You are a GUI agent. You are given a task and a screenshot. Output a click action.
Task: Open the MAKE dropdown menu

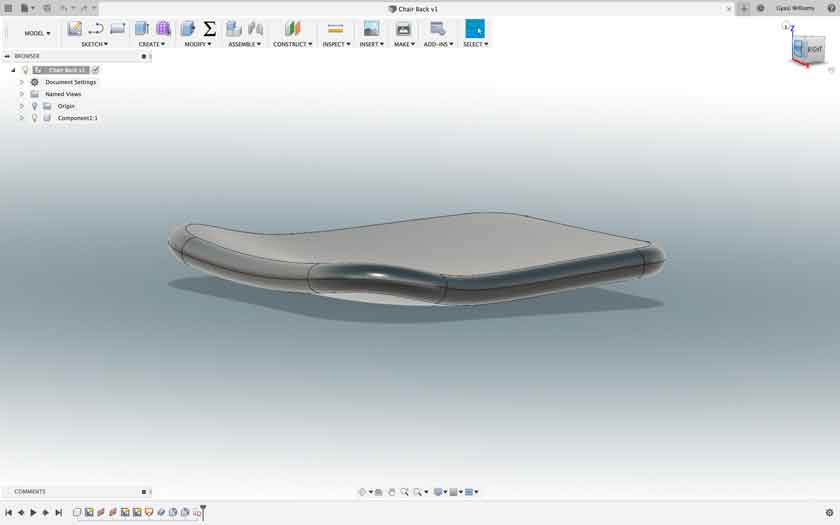coord(404,44)
